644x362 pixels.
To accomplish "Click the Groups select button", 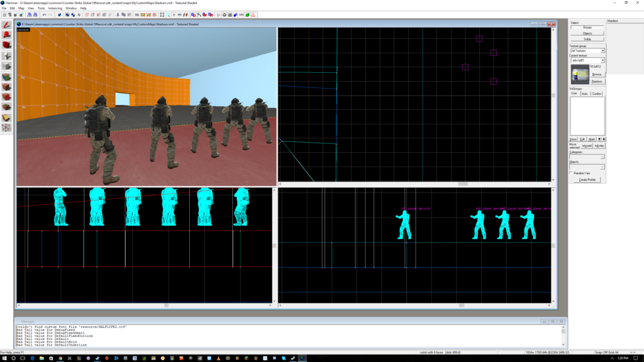I will pos(587,28).
